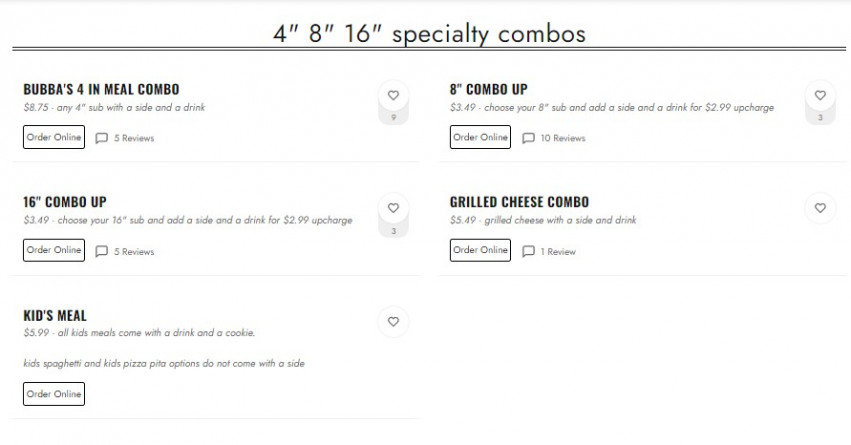The width and height of the screenshot is (851, 445).
Task: View 10 Reviews of 8" Combo Up
Action: point(563,138)
